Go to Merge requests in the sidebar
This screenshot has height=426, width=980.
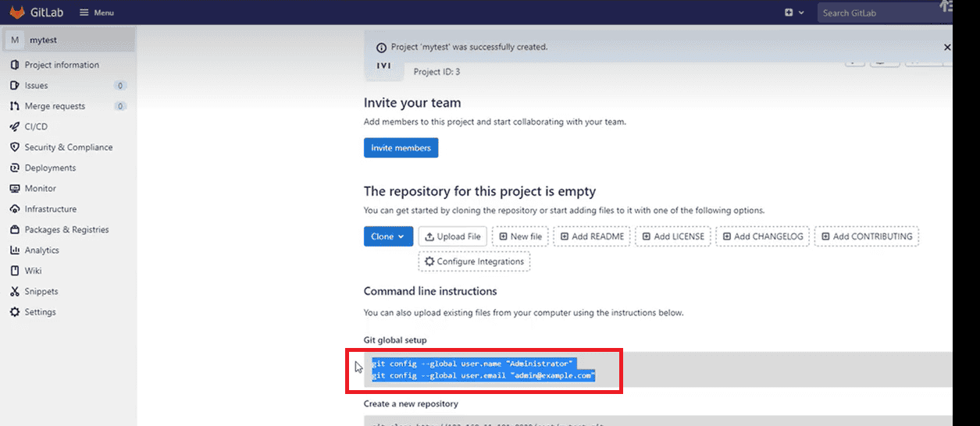coord(55,106)
